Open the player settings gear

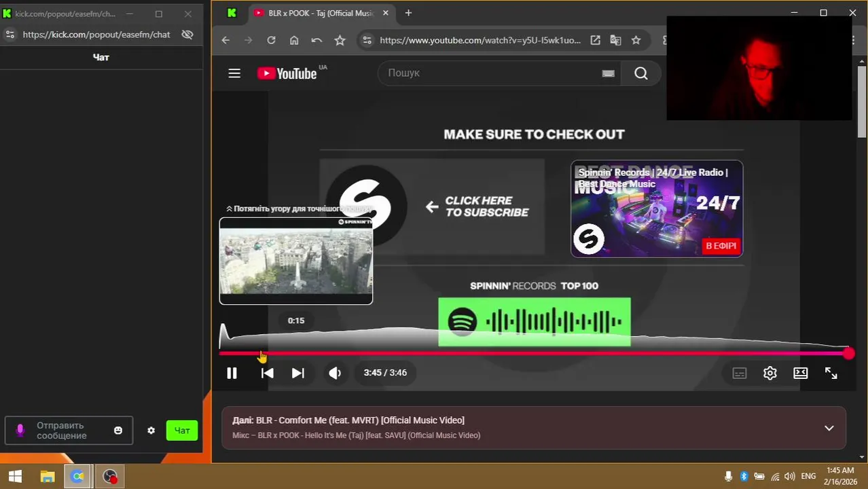pos(770,373)
